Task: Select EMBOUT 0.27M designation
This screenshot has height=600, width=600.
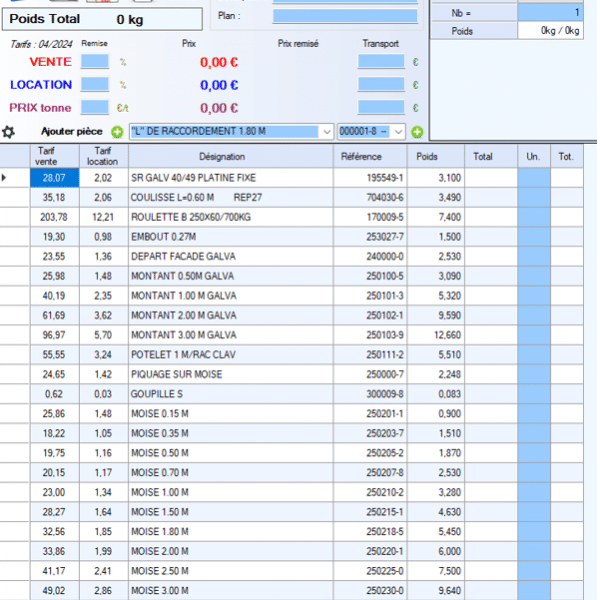Action: [x=231, y=237]
